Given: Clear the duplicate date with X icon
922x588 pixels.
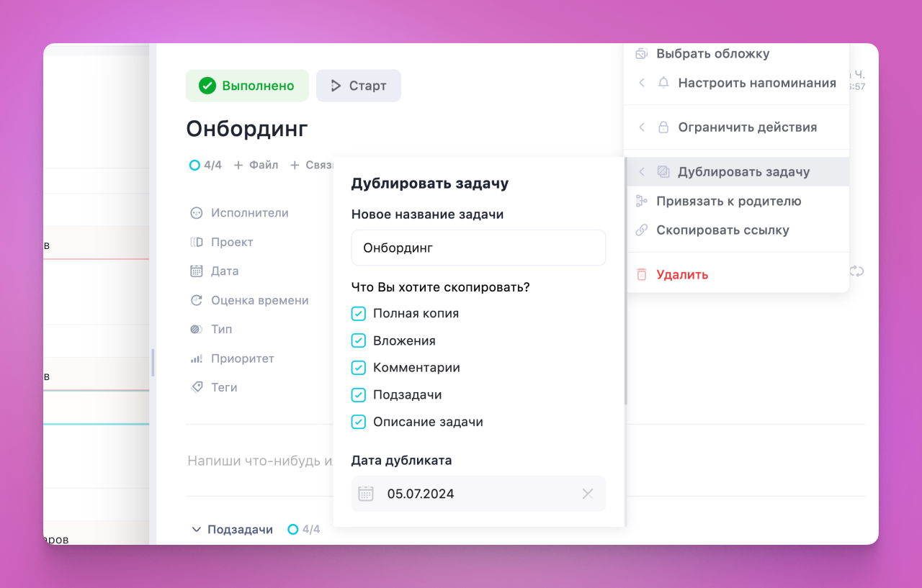Looking at the screenshot, I should (x=588, y=494).
